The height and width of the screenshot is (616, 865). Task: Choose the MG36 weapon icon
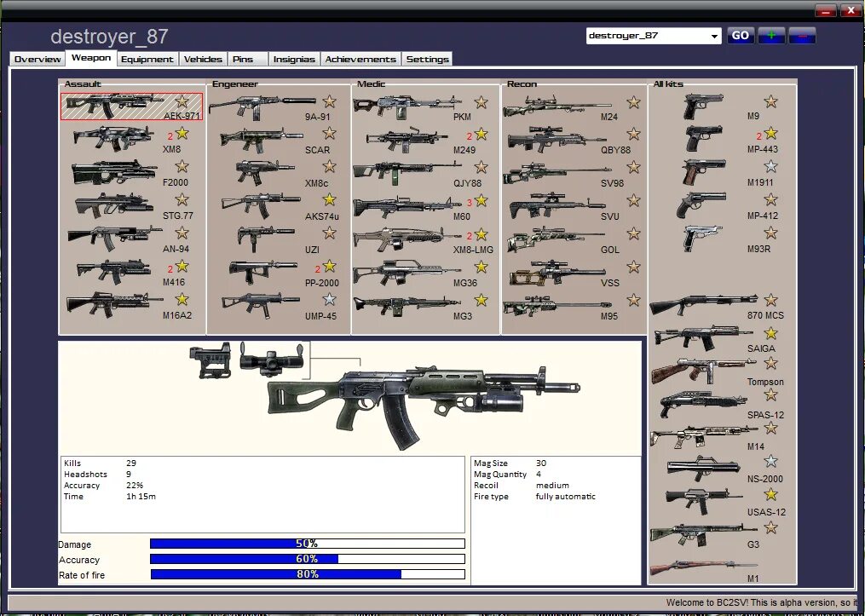click(407, 272)
